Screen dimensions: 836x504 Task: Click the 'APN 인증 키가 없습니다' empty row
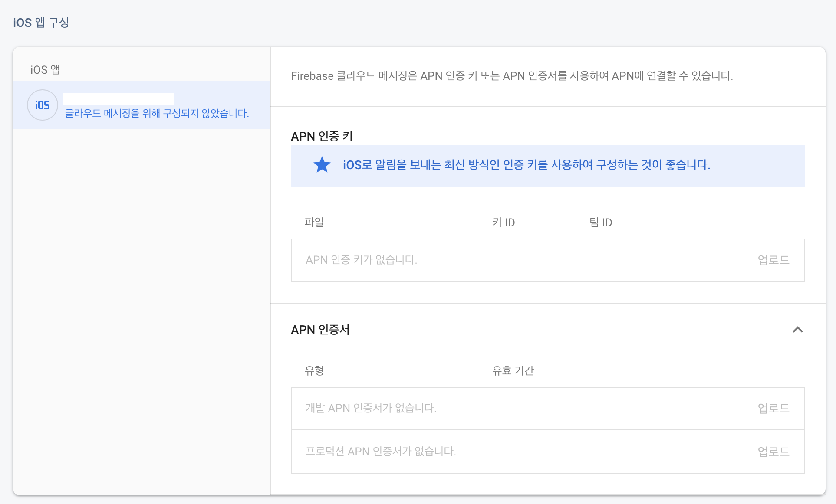pyautogui.click(x=361, y=260)
